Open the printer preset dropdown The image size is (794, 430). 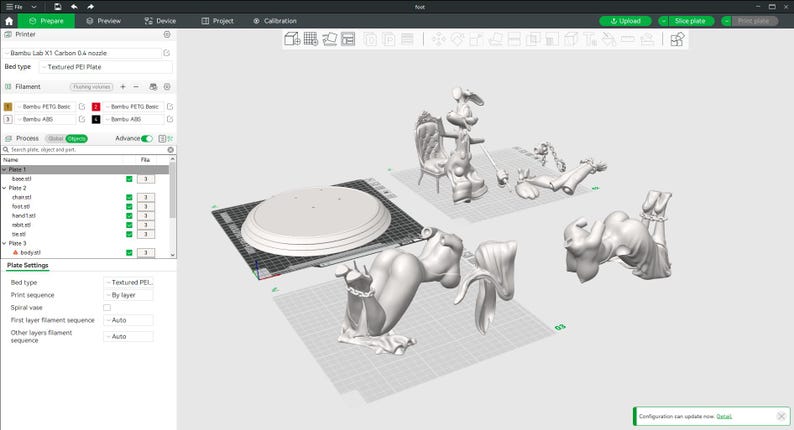[82, 53]
